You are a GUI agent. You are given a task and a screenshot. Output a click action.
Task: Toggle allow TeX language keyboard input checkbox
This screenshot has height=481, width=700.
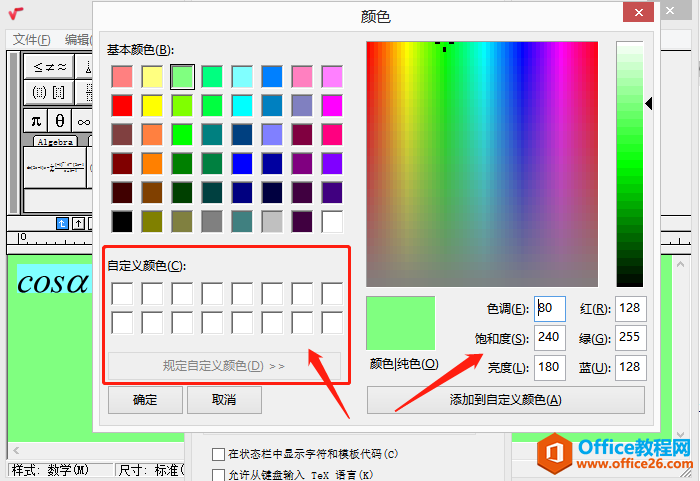click(218, 473)
